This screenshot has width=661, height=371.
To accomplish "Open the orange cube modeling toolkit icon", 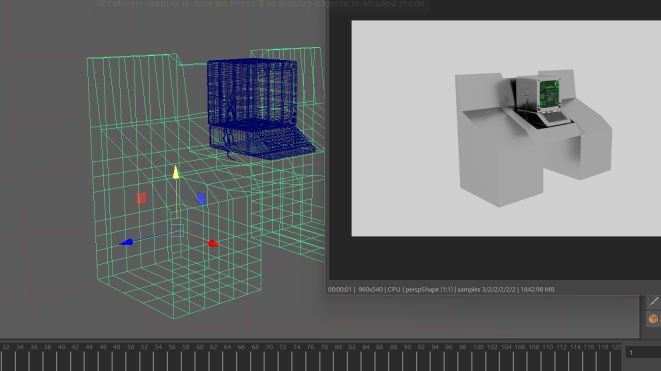I will (653, 319).
